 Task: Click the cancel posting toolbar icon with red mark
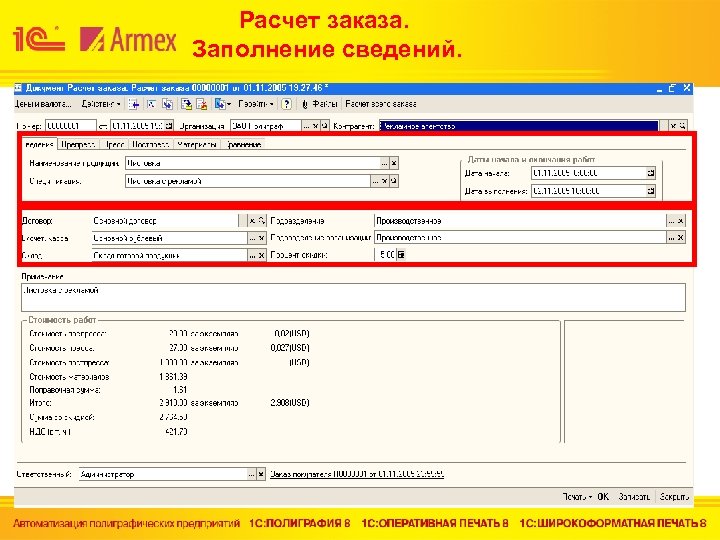pos(202,104)
